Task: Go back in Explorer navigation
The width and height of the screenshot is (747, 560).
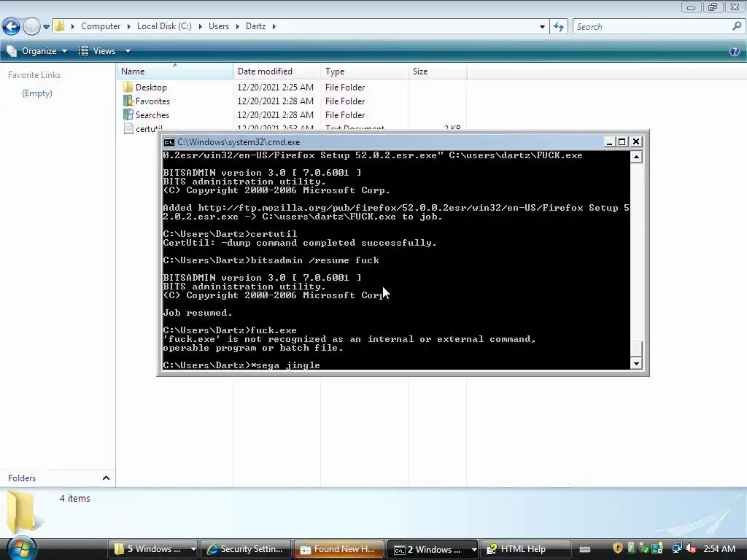Action: point(12,26)
